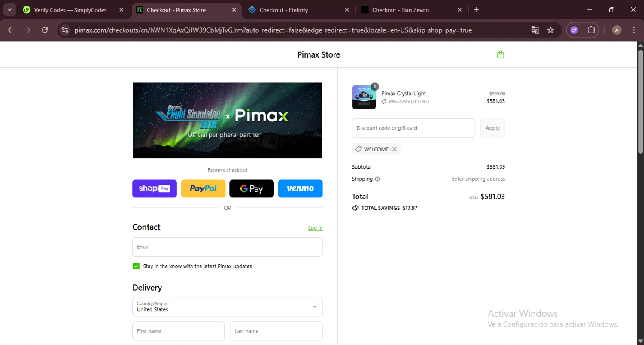
Task: Focus the First name field
Action: pos(178,331)
